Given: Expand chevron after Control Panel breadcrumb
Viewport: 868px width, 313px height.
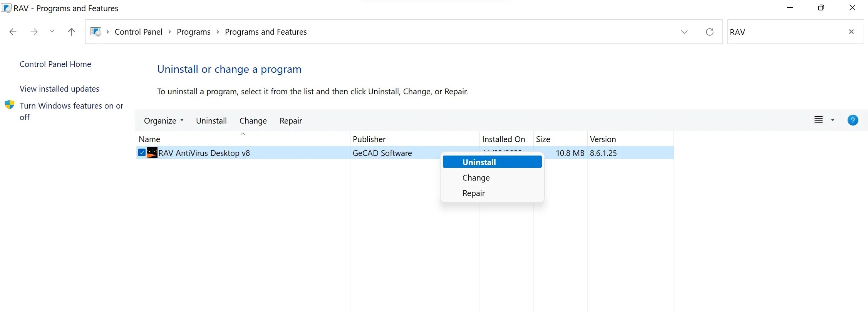Looking at the screenshot, I should (169, 32).
